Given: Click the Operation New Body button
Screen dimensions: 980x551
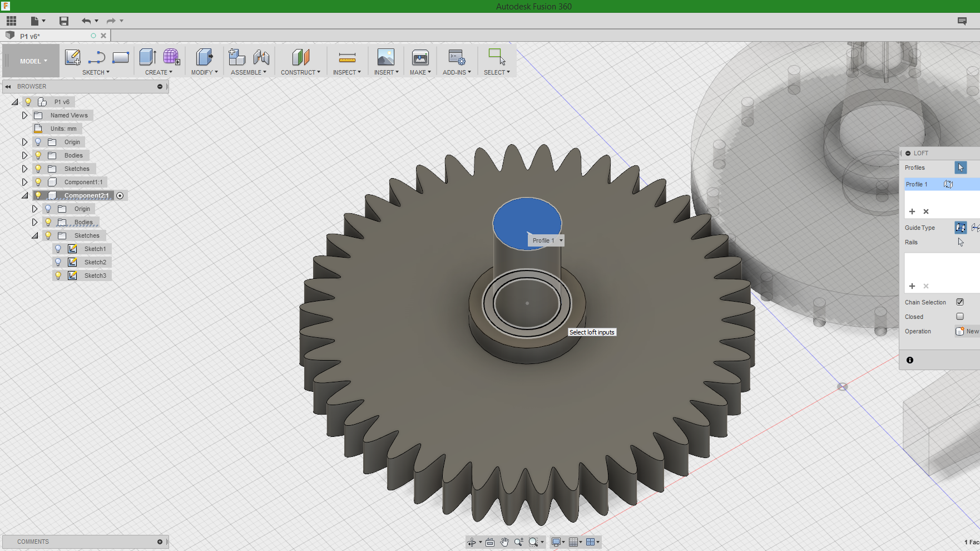Looking at the screenshot, I should pyautogui.click(x=967, y=331).
